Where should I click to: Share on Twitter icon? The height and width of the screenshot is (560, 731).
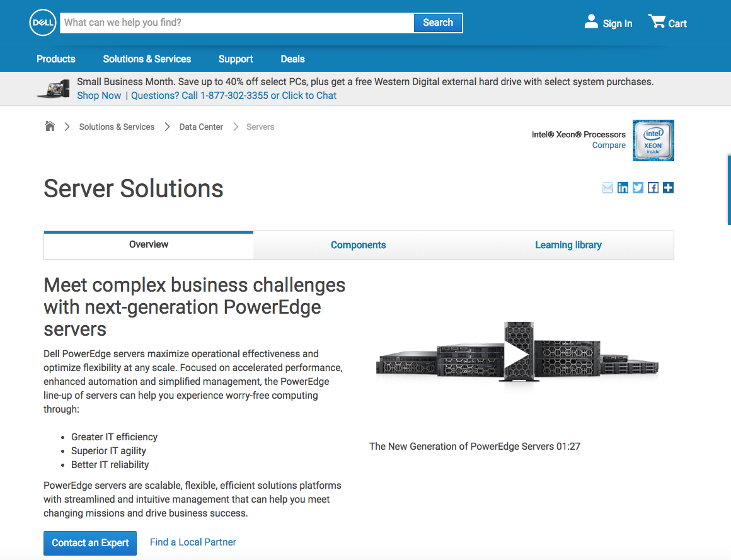pos(638,188)
